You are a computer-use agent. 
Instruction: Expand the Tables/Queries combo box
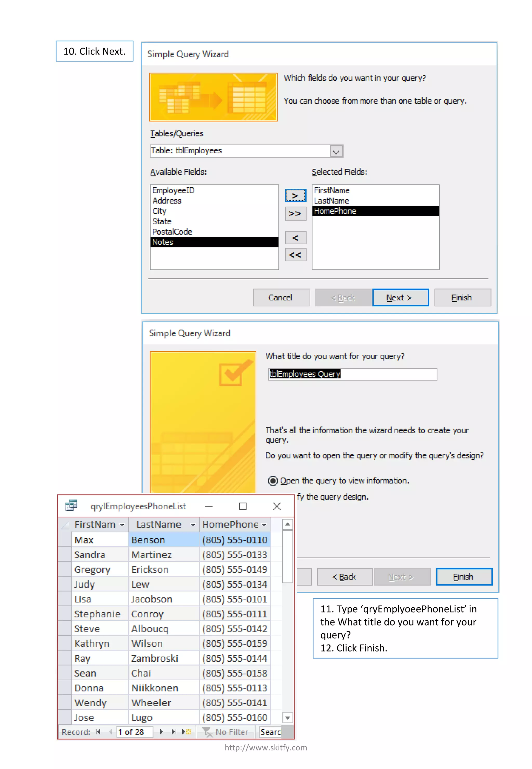pos(336,152)
